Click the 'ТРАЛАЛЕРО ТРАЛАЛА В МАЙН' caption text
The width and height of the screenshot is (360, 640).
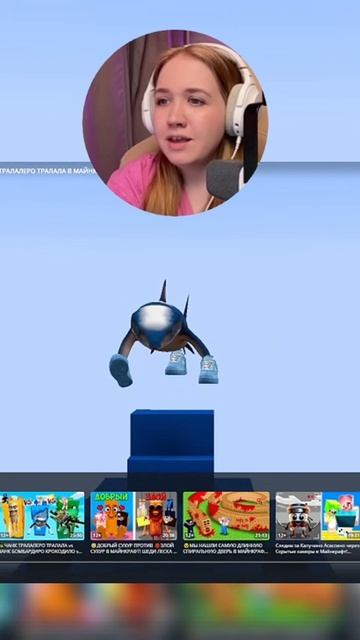(47, 171)
